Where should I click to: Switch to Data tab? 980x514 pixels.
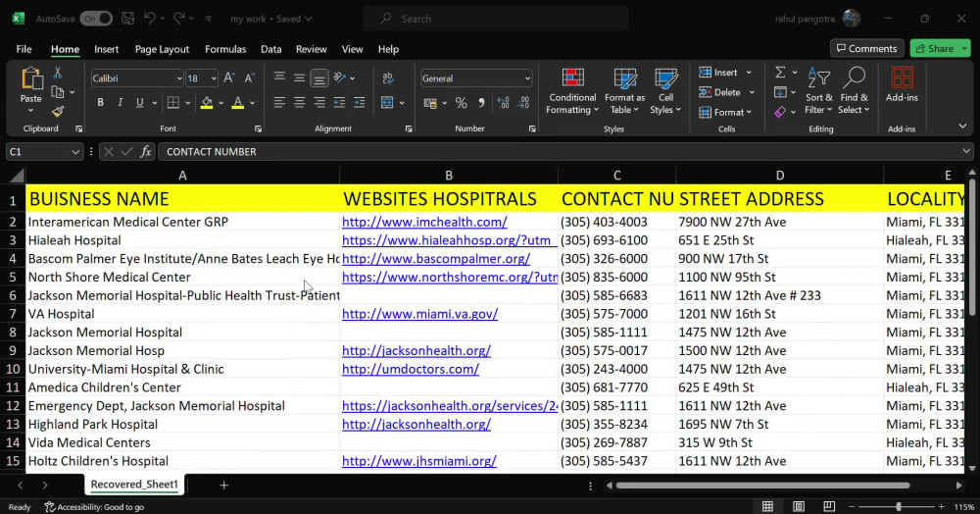click(270, 49)
